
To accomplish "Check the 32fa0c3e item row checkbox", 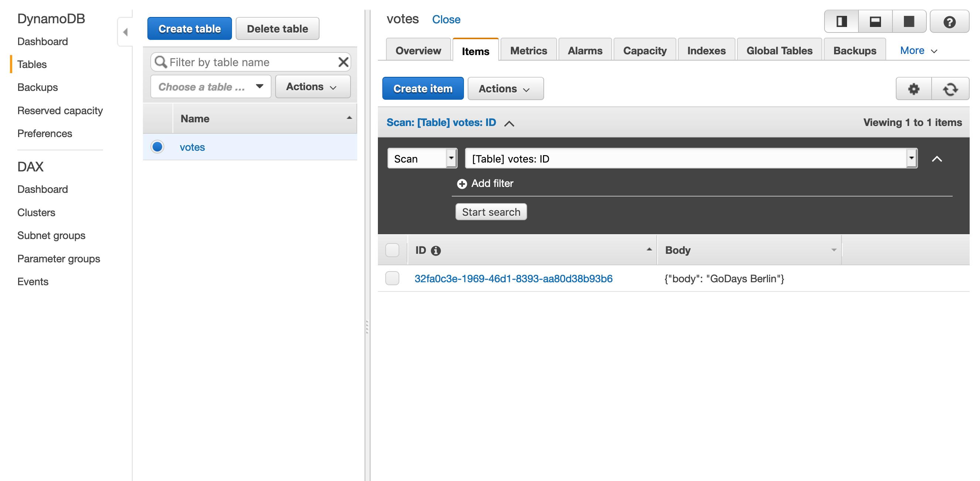I will click(392, 278).
